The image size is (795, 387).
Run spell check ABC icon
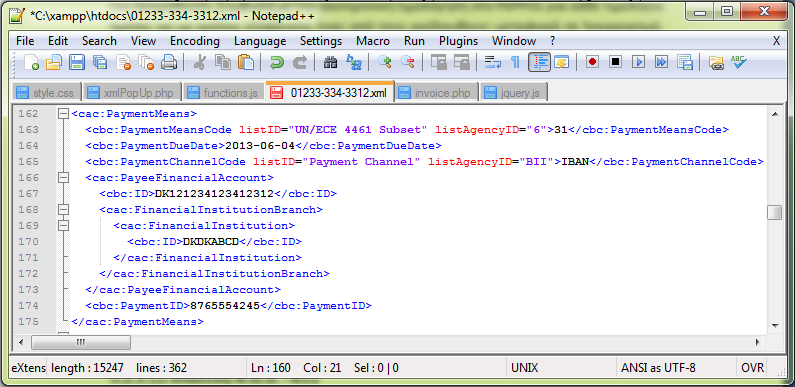click(x=739, y=62)
